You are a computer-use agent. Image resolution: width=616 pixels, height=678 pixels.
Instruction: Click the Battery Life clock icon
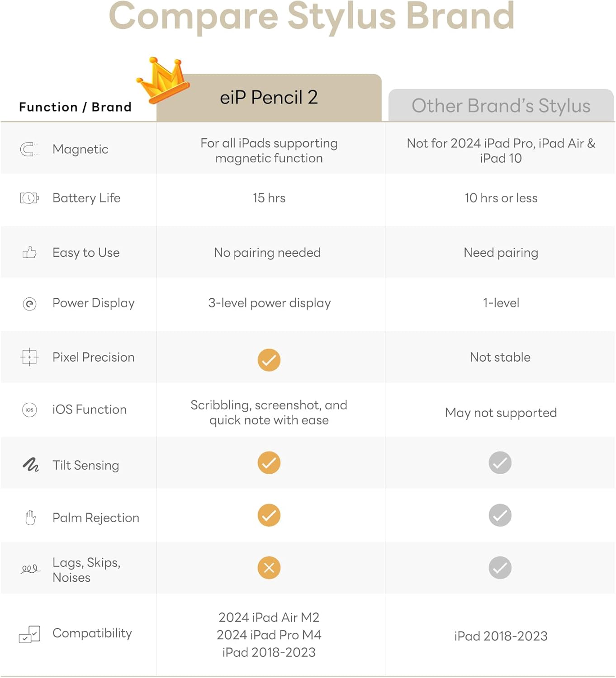29,198
